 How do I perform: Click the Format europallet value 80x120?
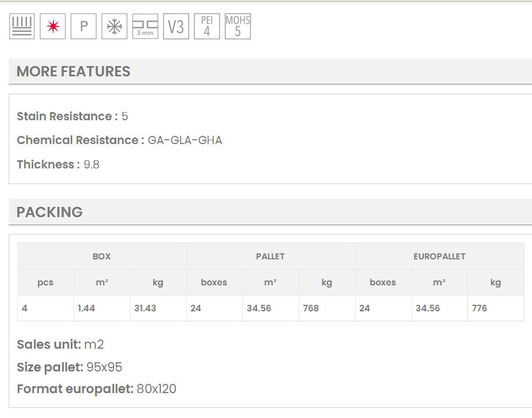coord(156,389)
